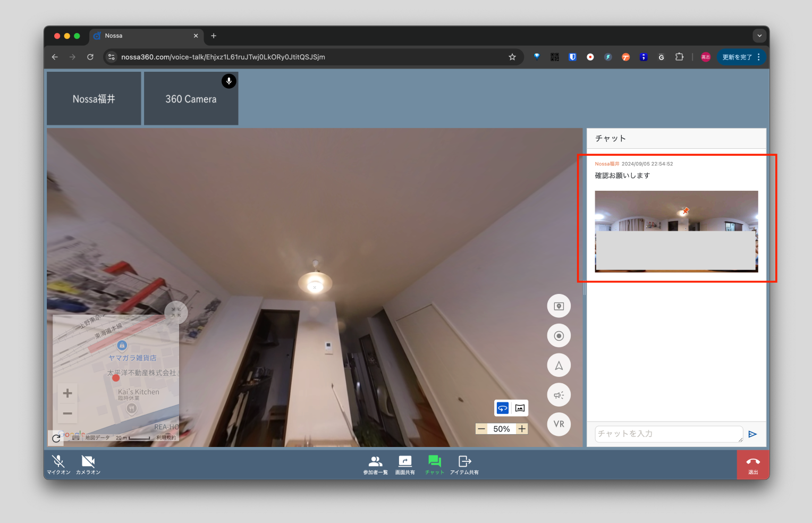Click the チャットを入力 chat input field

668,434
